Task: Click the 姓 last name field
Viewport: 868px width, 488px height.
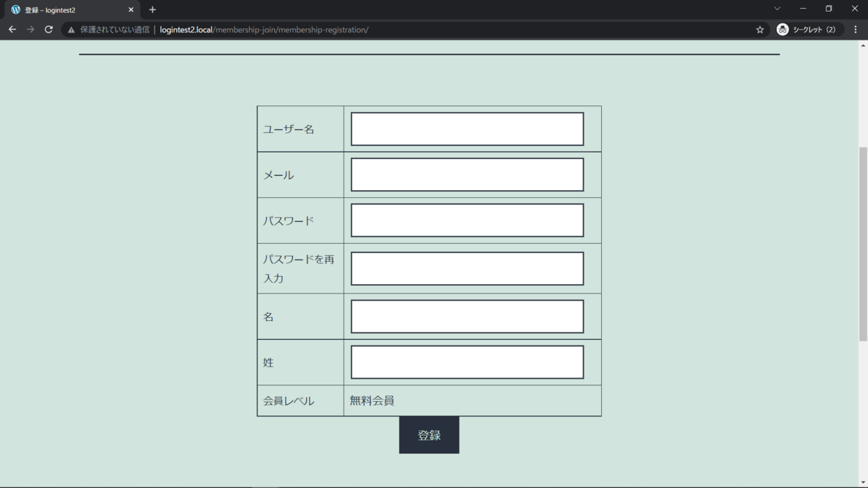Action: point(467,361)
